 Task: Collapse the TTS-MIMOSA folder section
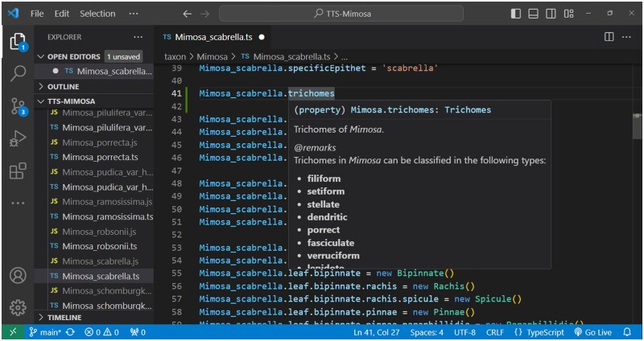click(x=71, y=101)
